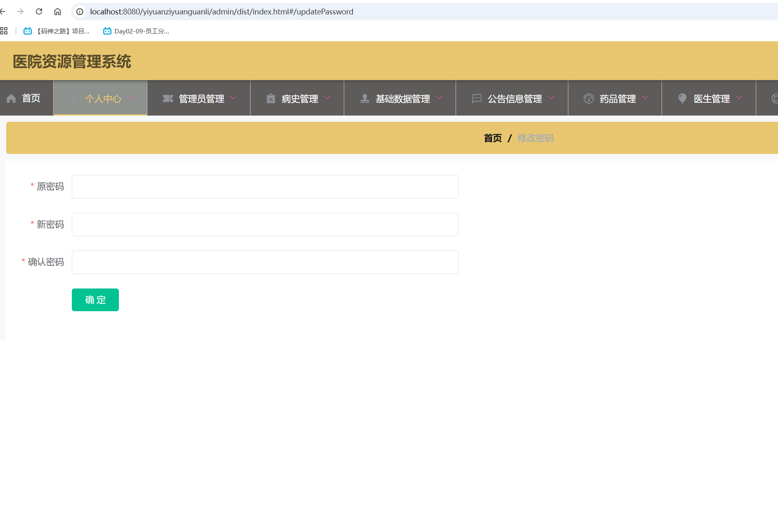Click the person icon beside 基础数据管理
Image resolution: width=778 pixels, height=532 pixels.
click(364, 99)
